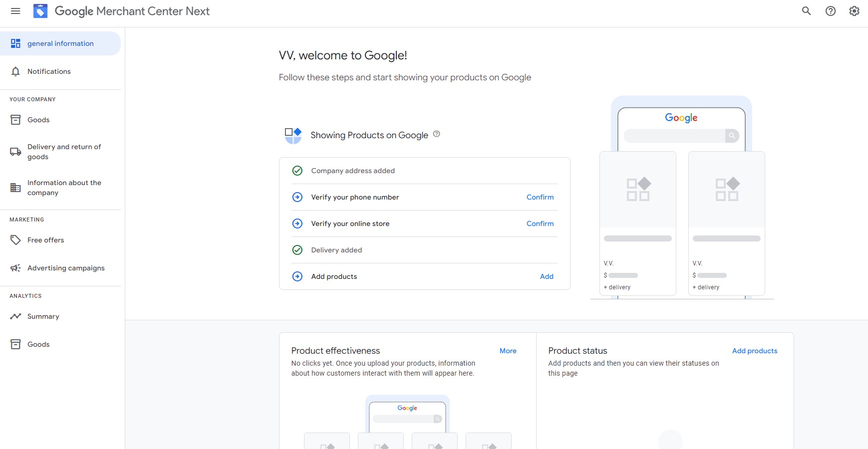
Task: Click Add products in Product status card
Action: [754, 351]
